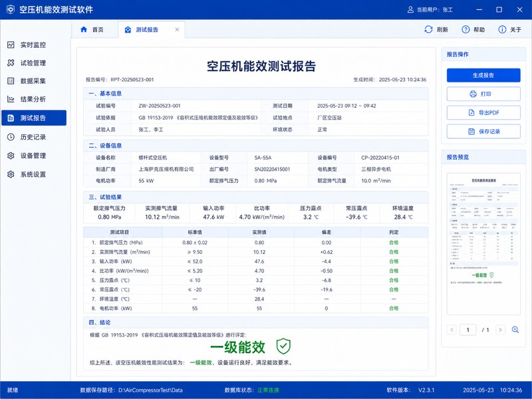The height and width of the screenshot is (399, 532).
Task: Click the save disk icon in 保存记录
Action: (x=471, y=131)
